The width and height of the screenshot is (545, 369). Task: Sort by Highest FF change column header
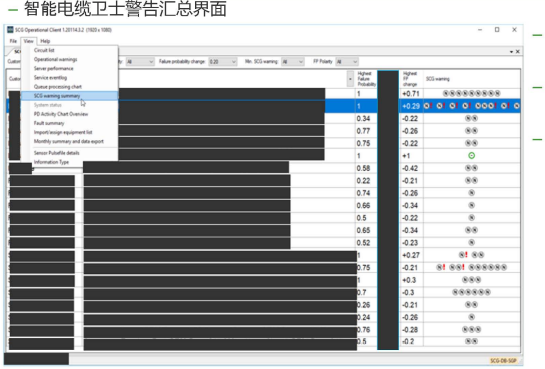pos(411,79)
